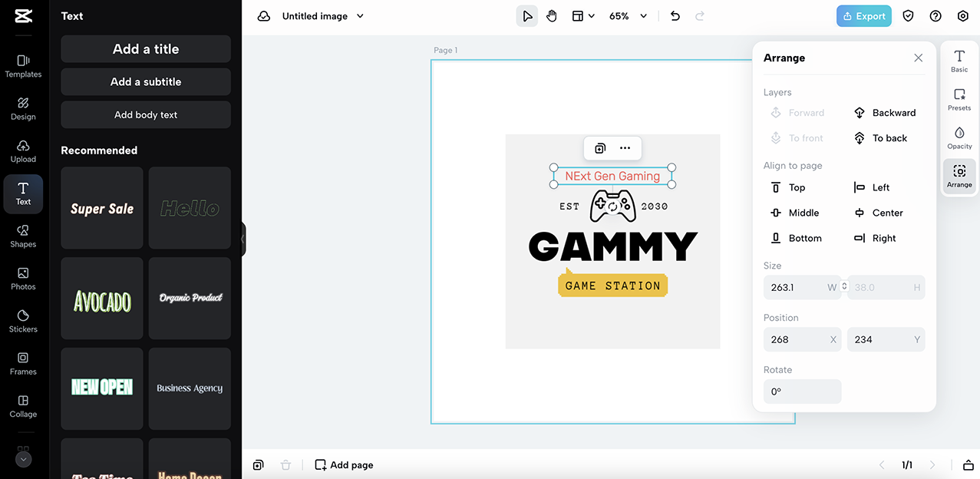This screenshot has width=980, height=479.
Task: Open the Collage sidebar panel
Action: point(23,406)
